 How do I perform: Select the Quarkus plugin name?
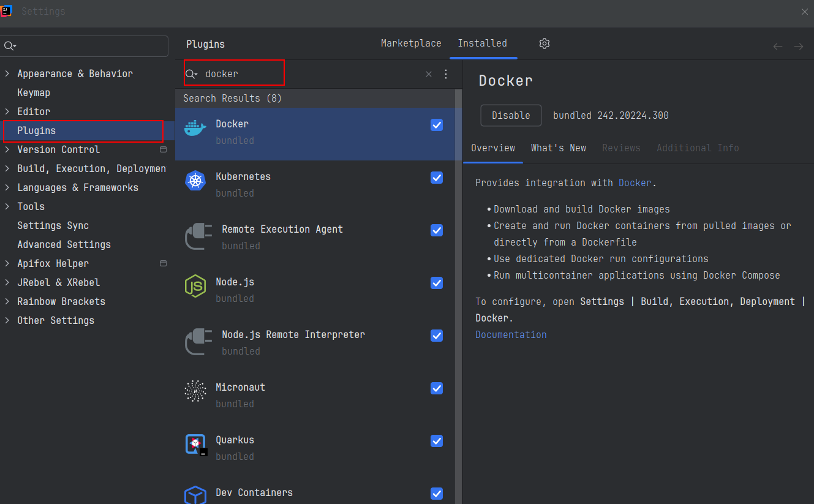click(x=235, y=440)
